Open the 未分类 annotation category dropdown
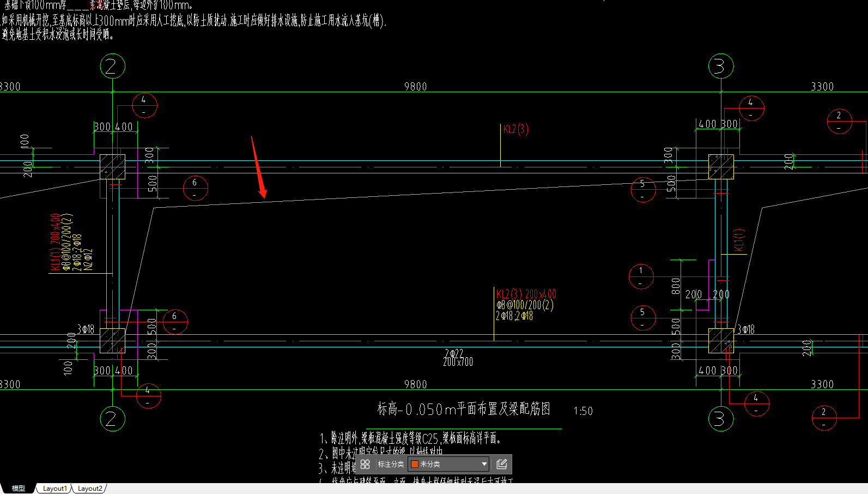Image resolution: width=868 pixels, height=494 pixels. (x=449, y=464)
